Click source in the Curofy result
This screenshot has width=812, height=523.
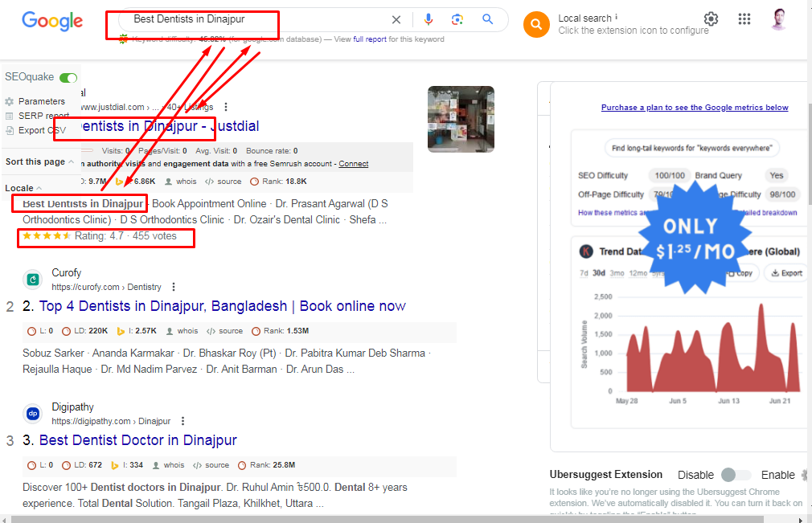225,331
